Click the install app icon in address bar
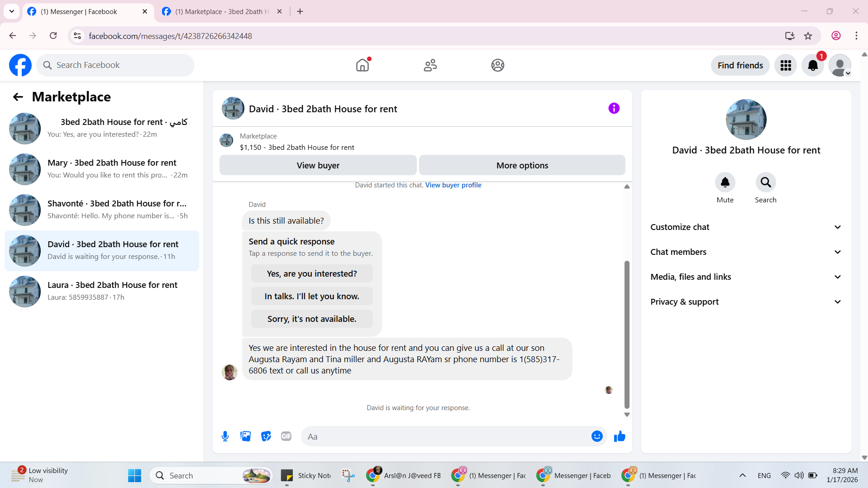 tap(790, 36)
